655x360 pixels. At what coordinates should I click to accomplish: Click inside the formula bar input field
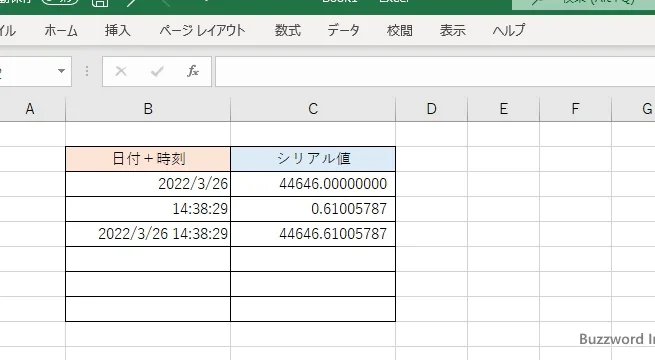(435, 71)
